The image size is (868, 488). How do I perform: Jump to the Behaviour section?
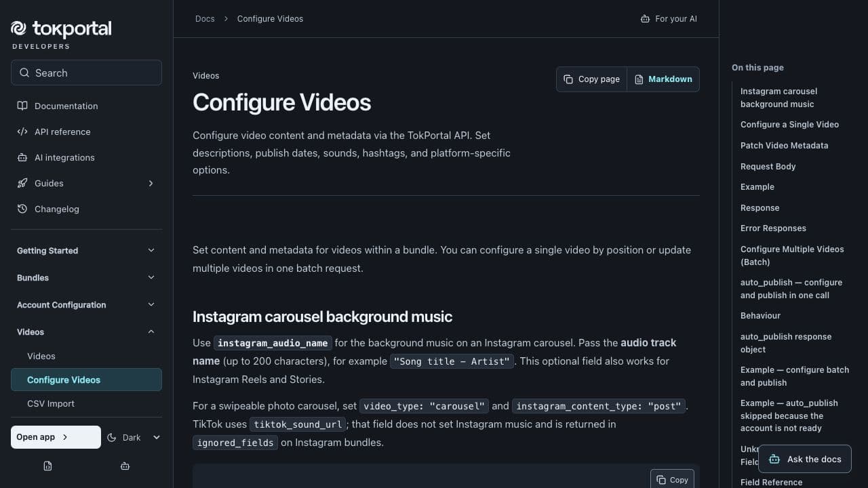pos(760,316)
